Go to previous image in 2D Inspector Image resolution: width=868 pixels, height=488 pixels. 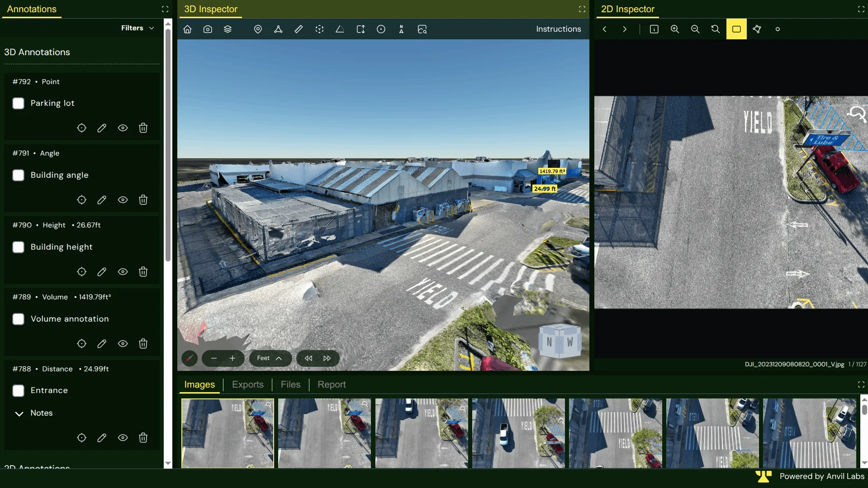tap(604, 29)
